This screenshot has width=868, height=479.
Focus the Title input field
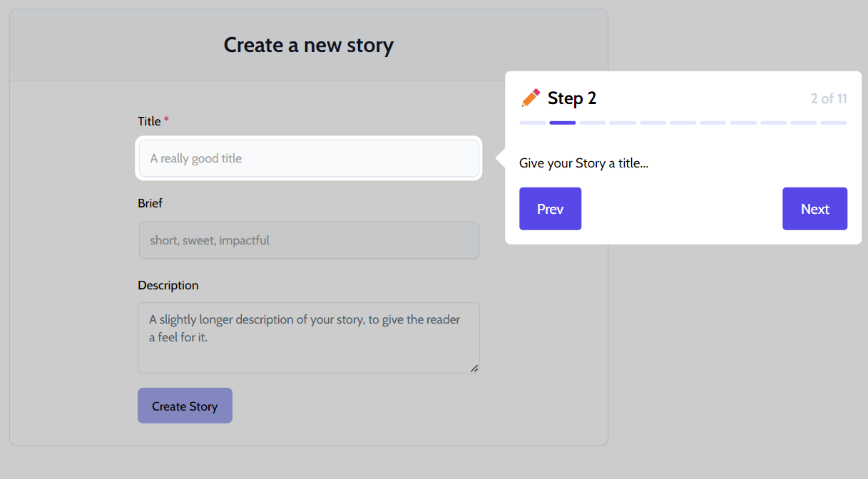(x=309, y=158)
